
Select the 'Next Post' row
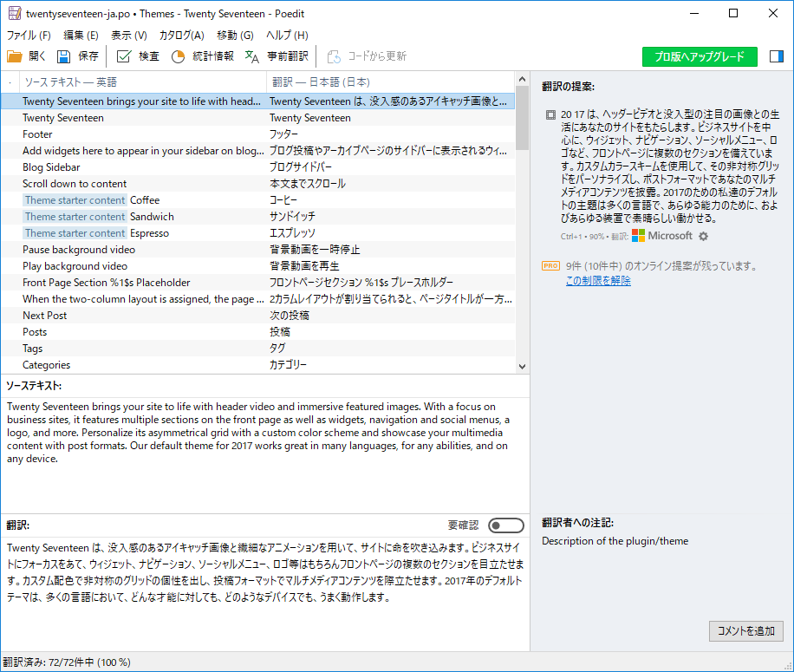[258, 315]
